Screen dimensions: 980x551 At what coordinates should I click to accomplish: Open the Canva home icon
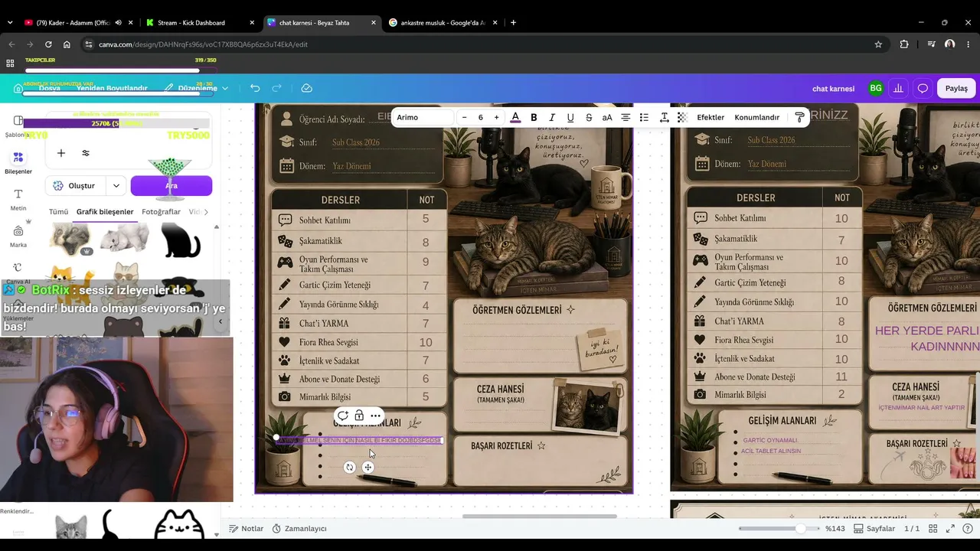(18, 88)
